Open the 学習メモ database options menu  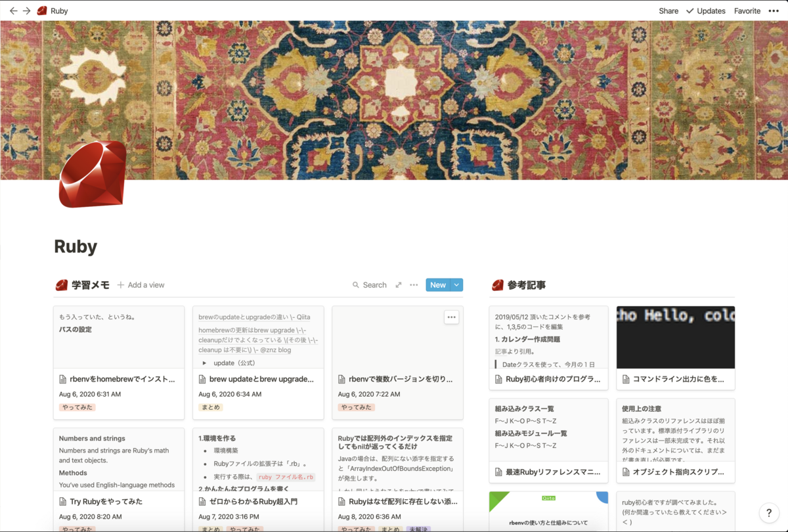[x=414, y=285]
